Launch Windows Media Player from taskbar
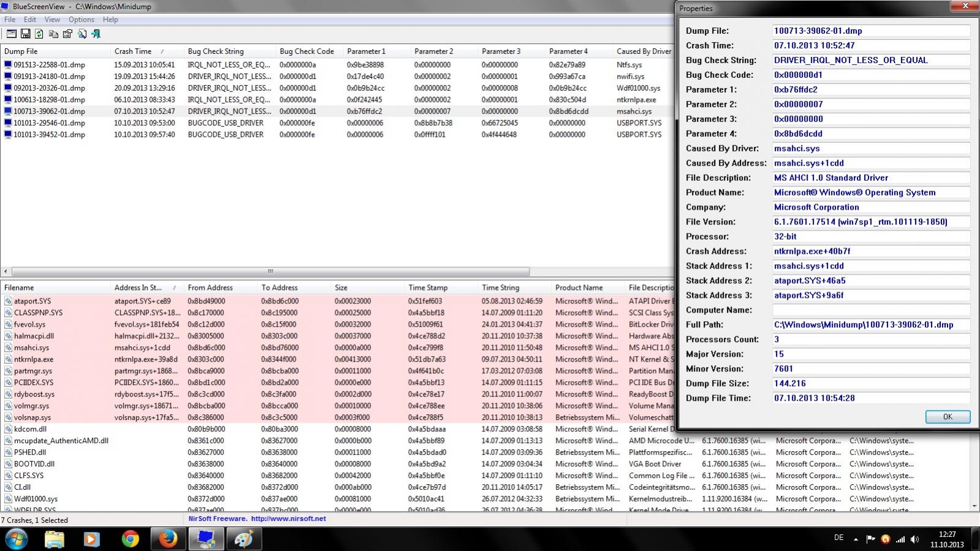 (x=91, y=539)
